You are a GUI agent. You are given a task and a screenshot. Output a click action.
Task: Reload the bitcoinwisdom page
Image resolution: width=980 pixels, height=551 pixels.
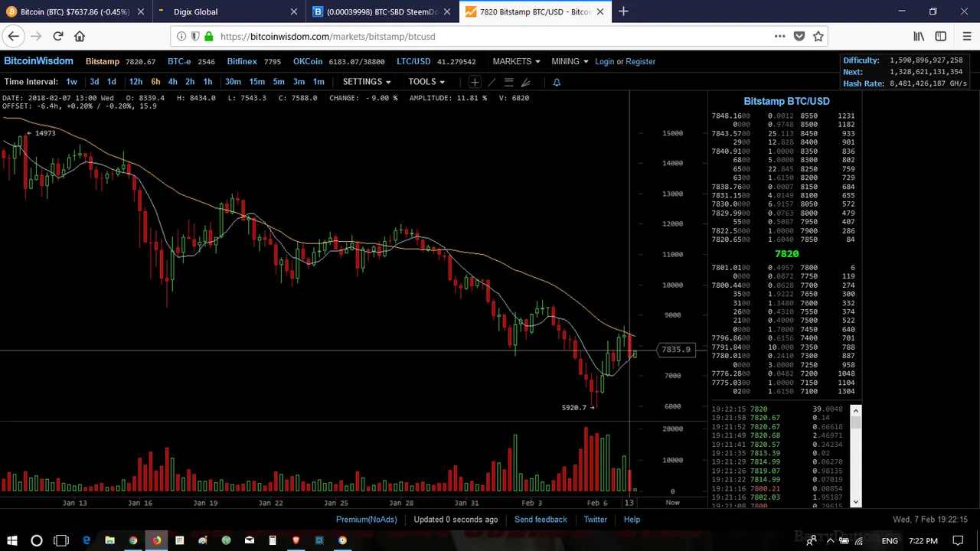point(58,36)
